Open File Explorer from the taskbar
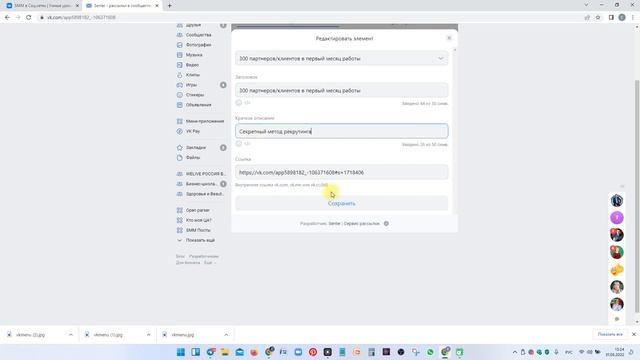 225,352
